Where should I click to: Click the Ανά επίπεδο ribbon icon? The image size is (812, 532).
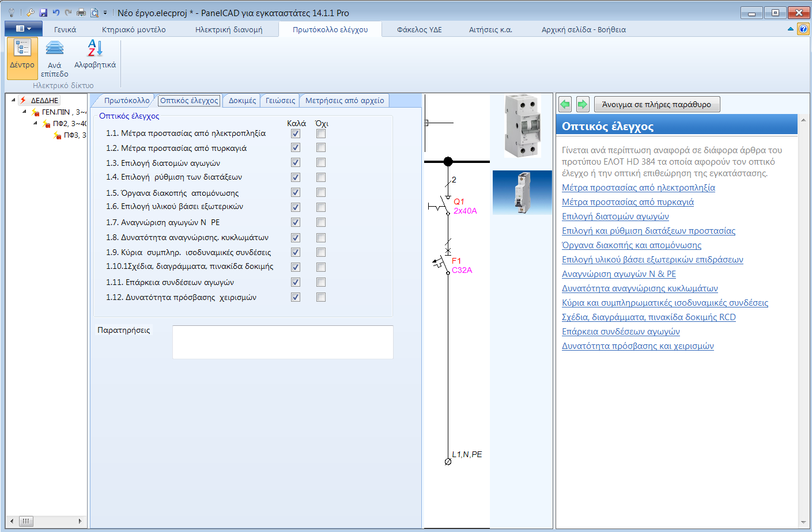(x=54, y=56)
